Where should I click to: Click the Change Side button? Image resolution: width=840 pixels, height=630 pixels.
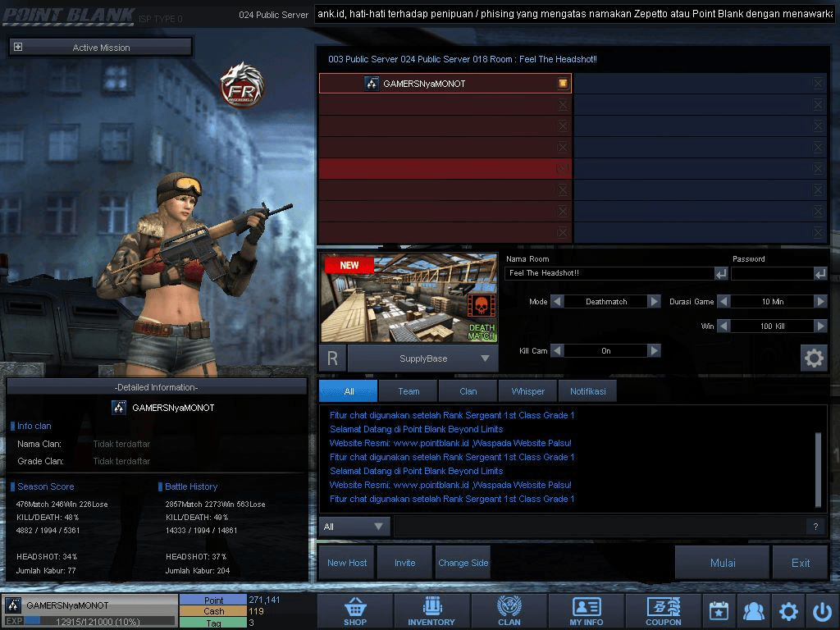(x=463, y=563)
